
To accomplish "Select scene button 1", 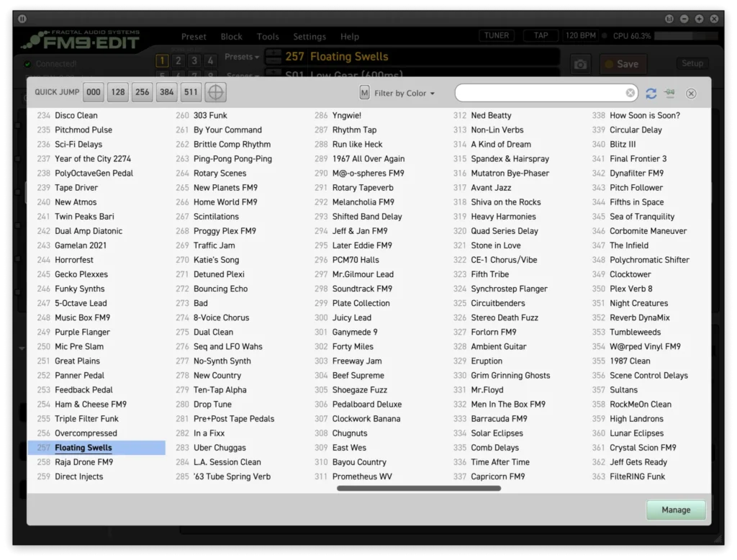I will pyautogui.click(x=162, y=61).
